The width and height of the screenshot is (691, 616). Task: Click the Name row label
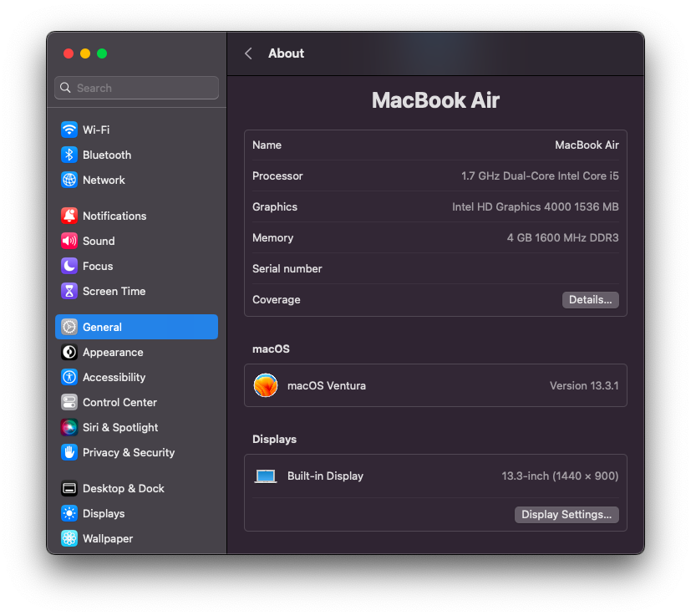point(267,145)
